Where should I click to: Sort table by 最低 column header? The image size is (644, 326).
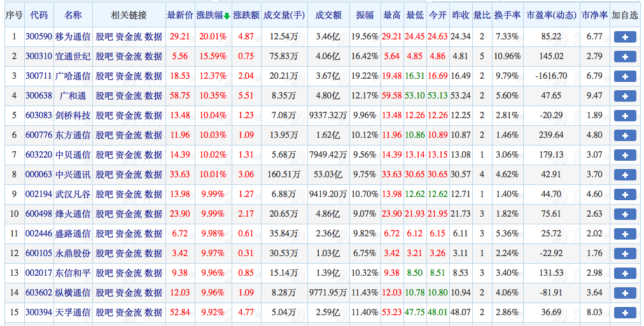[415, 16]
